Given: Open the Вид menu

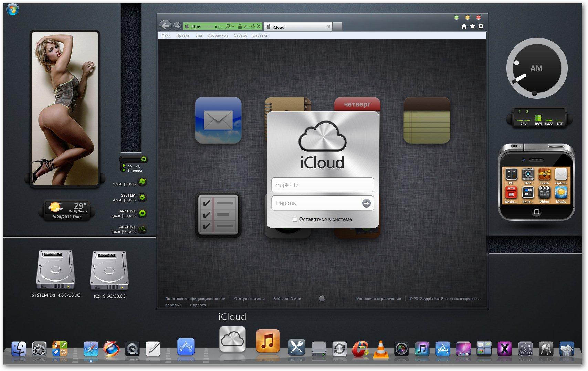Looking at the screenshot, I should click(199, 35).
